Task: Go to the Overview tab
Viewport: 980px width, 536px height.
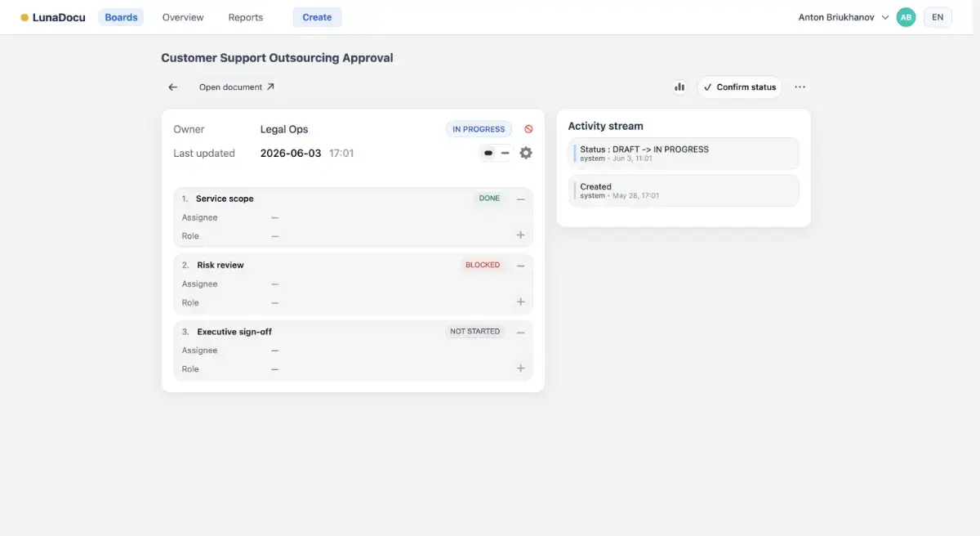Action: coord(183,17)
